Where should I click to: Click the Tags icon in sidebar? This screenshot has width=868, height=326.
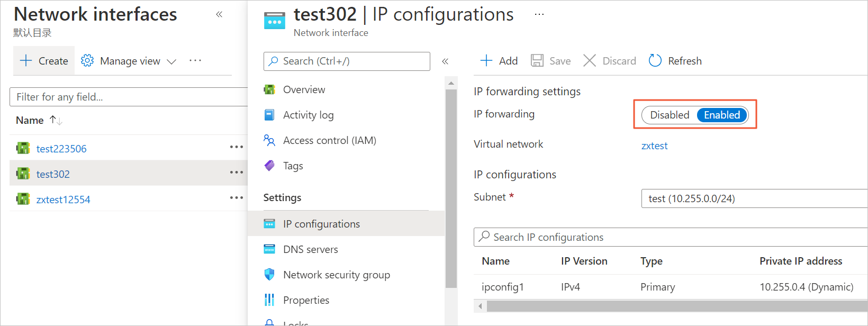pos(269,166)
